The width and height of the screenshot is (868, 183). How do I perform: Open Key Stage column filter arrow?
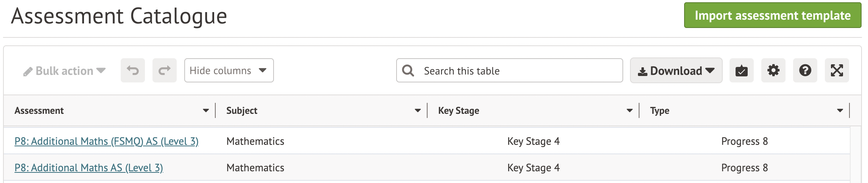(630, 111)
